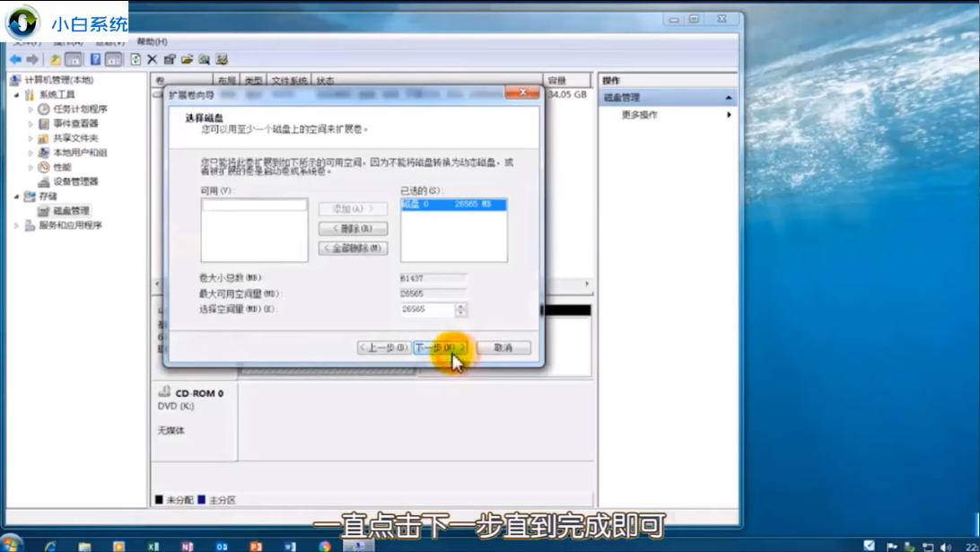
Task: Expand the 性能 node
Action: pyautogui.click(x=30, y=168)
